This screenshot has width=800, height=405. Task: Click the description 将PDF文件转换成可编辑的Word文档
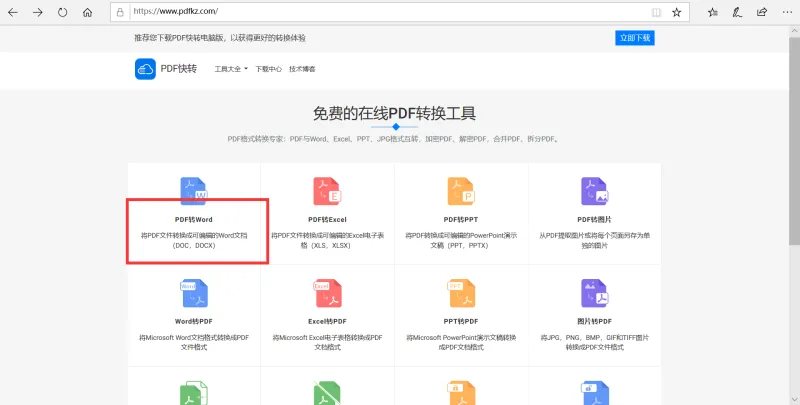tap(194, 241)
